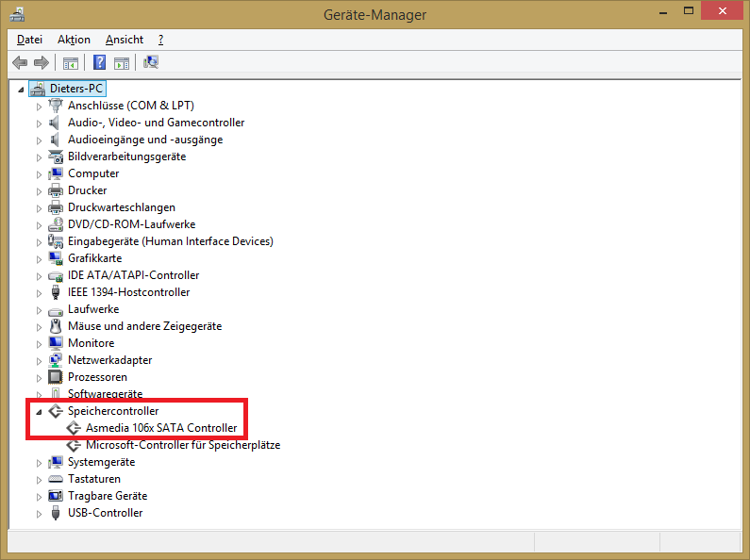Click the Prozessoren chip icon
The image size is (750, 560).
pos(56,377)
